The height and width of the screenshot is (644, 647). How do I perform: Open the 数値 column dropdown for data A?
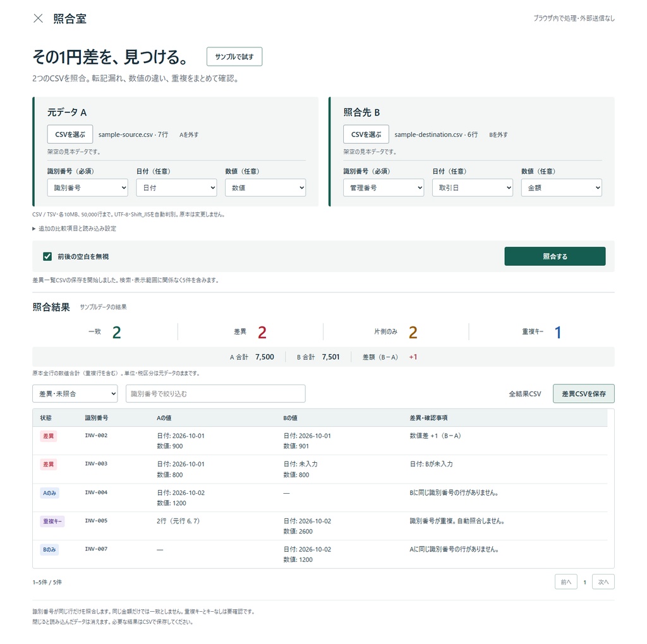265,188
